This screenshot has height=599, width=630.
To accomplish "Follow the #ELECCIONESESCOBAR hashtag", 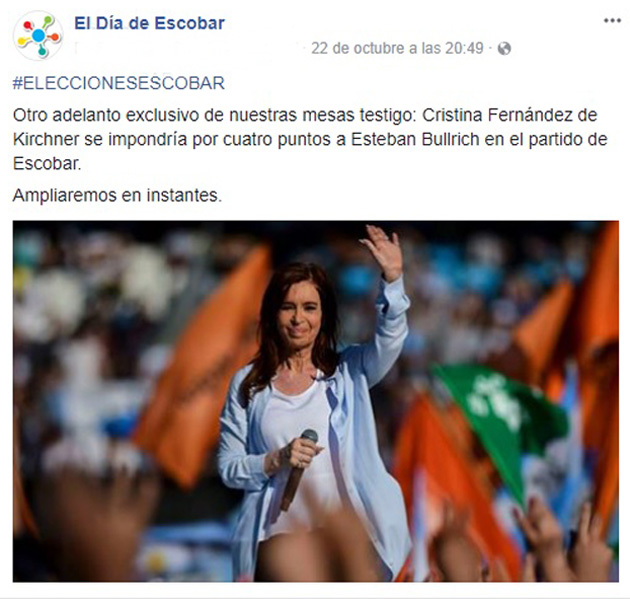I will 119,83.
